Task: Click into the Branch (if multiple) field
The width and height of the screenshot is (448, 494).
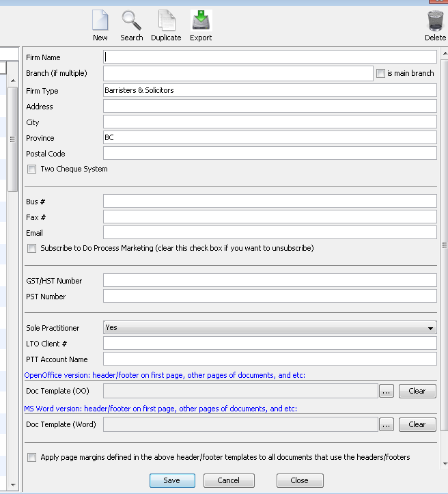Action: point(238,73)
